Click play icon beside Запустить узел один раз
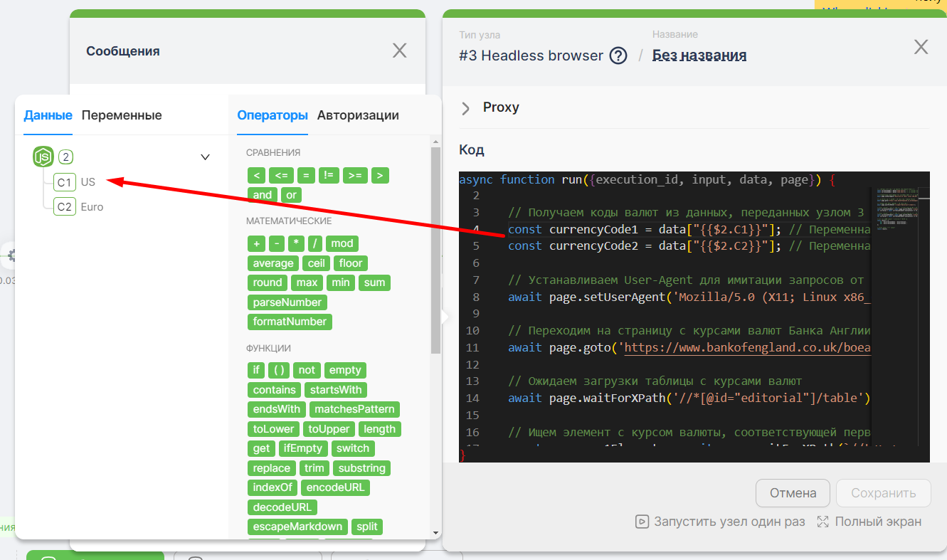Screen dimensions: 947x560 point(642,522)
